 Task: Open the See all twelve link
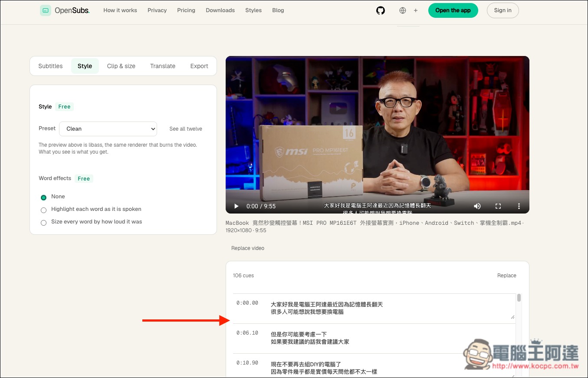click(x=186, y=129)
